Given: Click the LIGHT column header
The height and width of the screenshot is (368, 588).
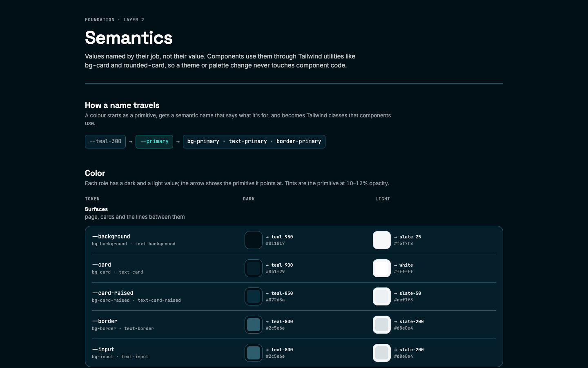Looking at the screenshot, I should point(383,199).
